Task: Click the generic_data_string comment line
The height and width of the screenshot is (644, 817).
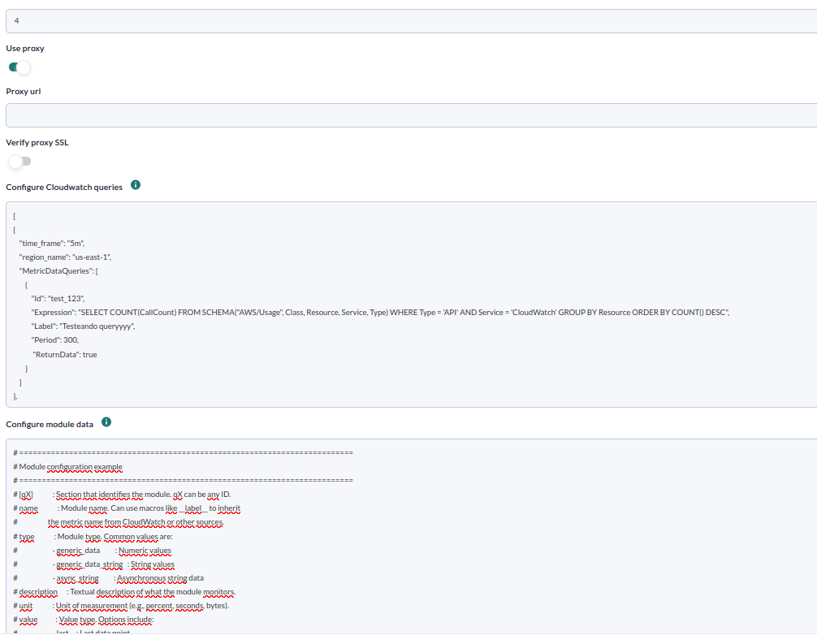Action: coord(93,564)
